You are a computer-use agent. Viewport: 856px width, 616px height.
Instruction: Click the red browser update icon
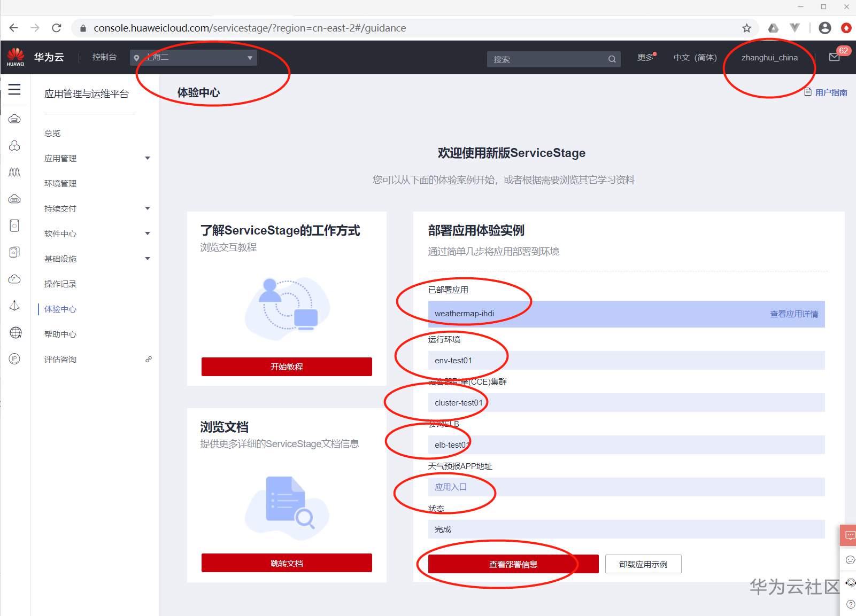[846, 28]
